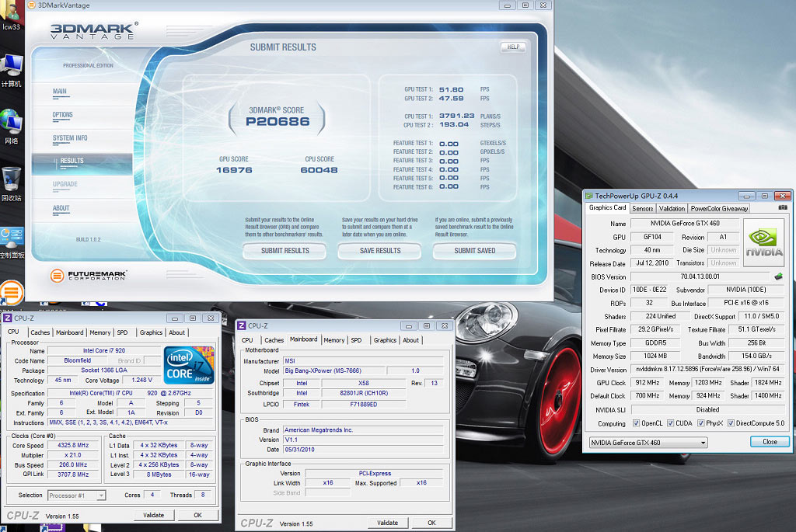Image resolution: width=796 pixels, height=532 pixels.
Task: Toggle the DirectCompute 5.0 checkbox
Action: point(731,423)
